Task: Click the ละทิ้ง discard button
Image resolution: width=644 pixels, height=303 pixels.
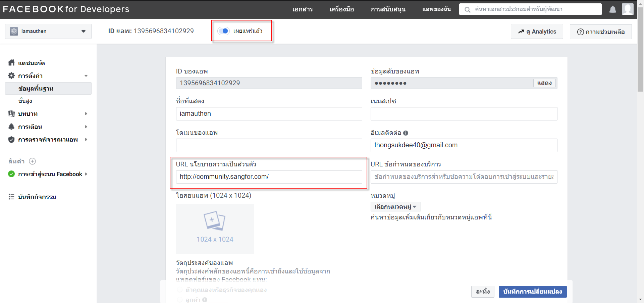Action: 483,292
